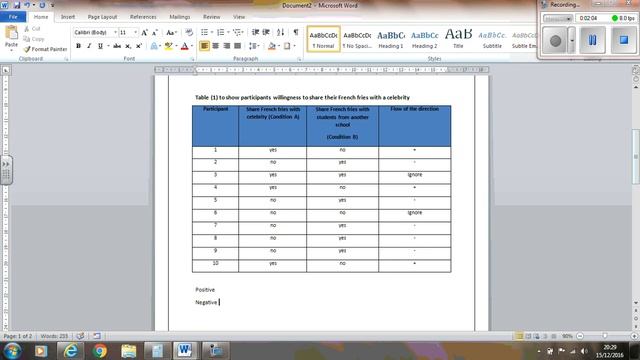Screen dimensions: 640x360
Task: Click the record button in recorder
Action: pyautogui.click(x=555, y=40)
